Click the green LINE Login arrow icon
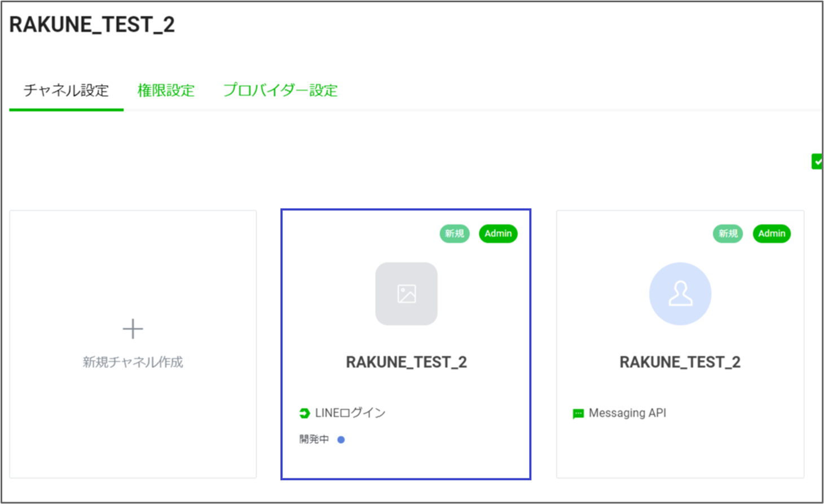Viewport: 824px width, 504px height. [x=305, y=413]
